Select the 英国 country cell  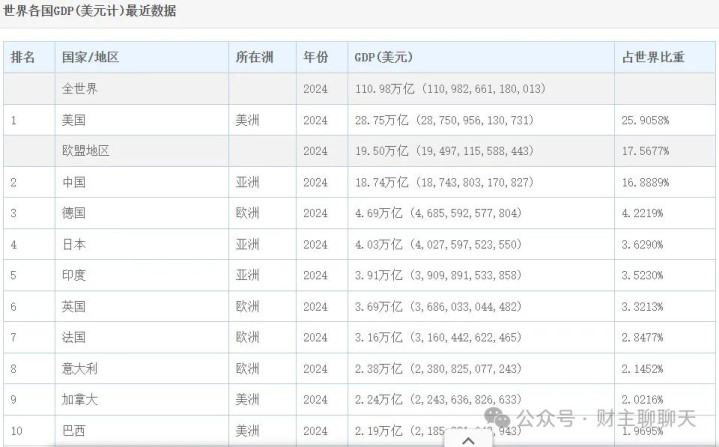tap(74, 306)
